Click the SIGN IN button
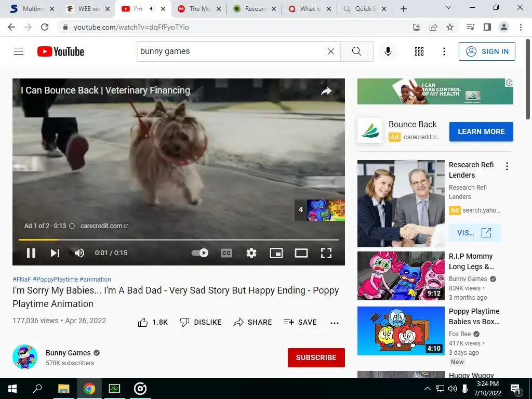This screenshot has width=532, height=399. pyautogui.click(x=487, y=51)
